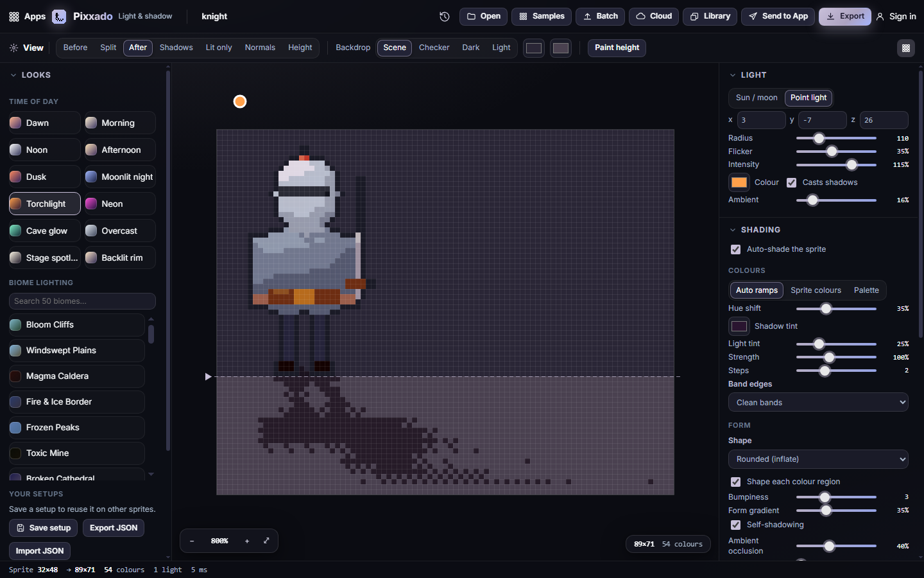The height and width of the screenshot is (578, 924).
Task: Switch light type to Sun / moon
Action: pyautogui.click(x=757, y=98)
